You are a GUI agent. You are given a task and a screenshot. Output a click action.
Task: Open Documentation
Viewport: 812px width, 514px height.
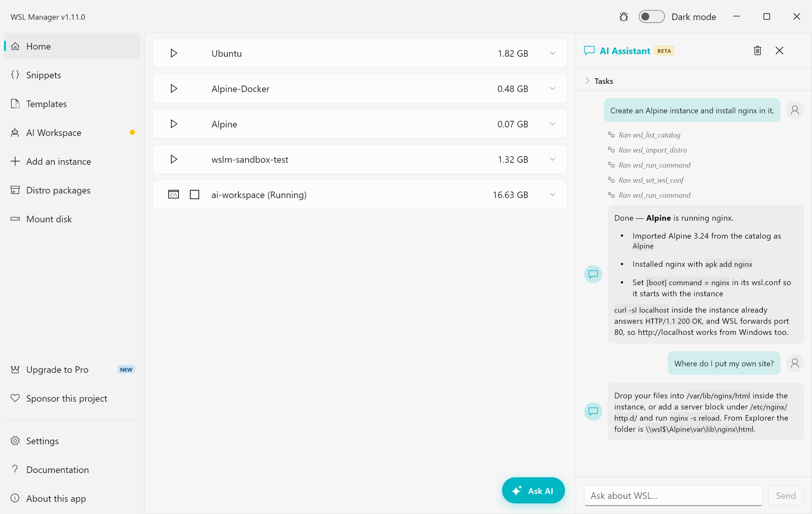click(x=72, y=470)
